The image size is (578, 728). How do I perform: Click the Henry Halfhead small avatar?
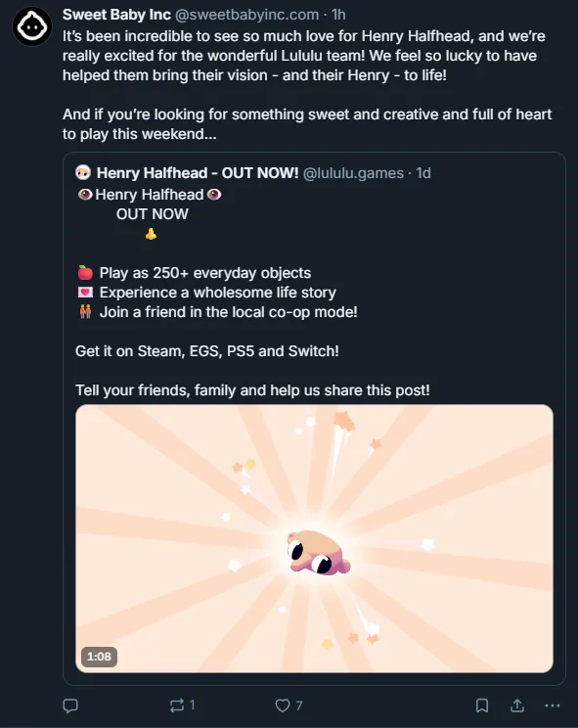point(83,173)
